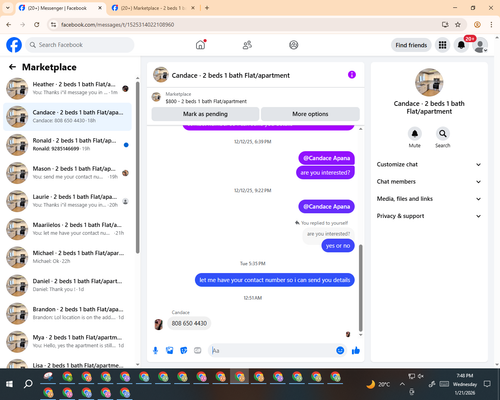Open Mason's conversation
This screenshot has width=500, height=400.
pos(68,173)
